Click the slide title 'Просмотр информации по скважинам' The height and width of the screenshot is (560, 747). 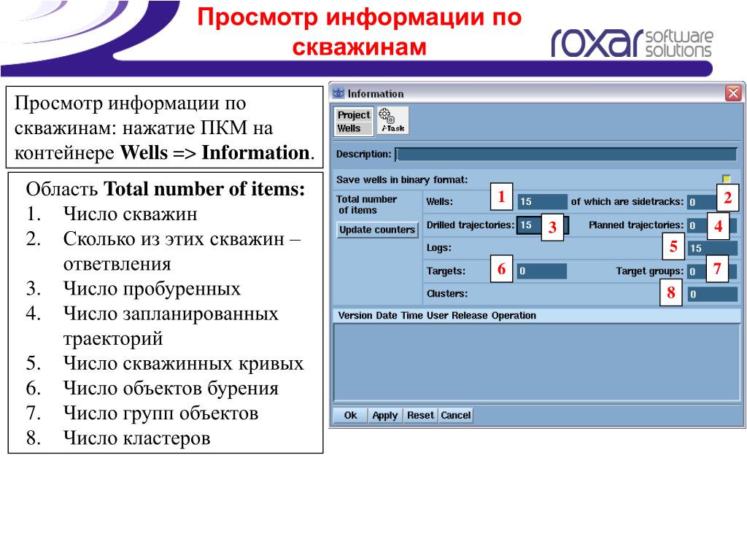click(360, 31)
